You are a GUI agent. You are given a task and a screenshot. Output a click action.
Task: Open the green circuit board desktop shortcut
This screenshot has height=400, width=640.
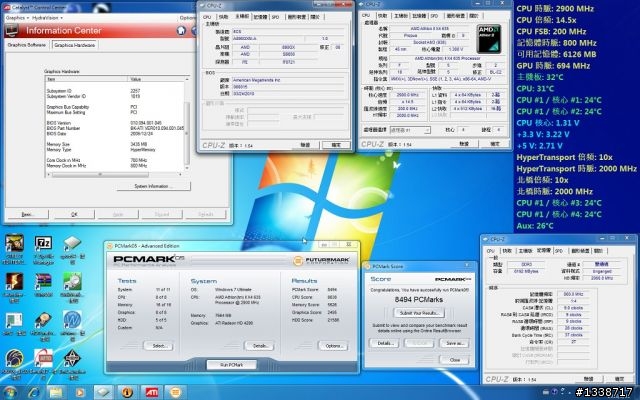click(14, 320)
